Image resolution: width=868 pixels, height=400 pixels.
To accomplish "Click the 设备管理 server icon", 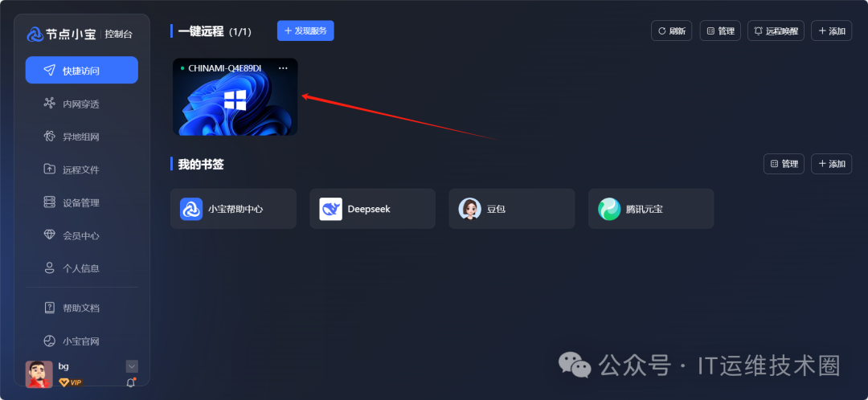I will coord(50,202).
